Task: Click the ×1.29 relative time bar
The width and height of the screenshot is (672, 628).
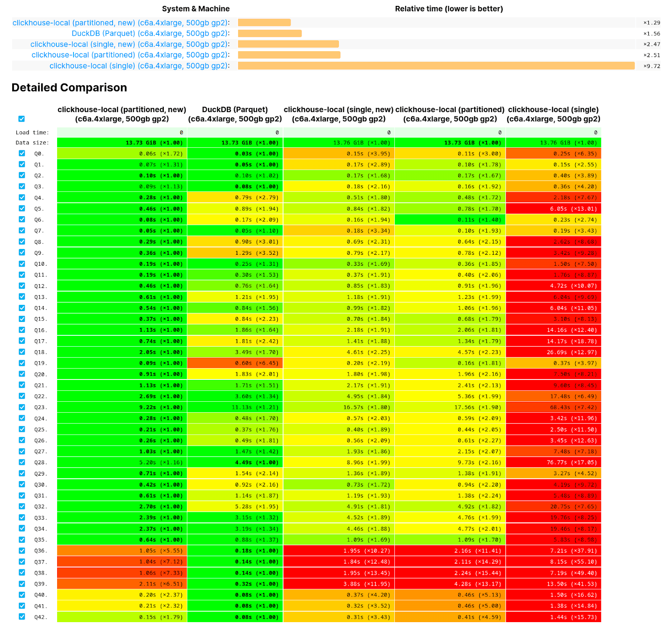Action: coord(264,23)
